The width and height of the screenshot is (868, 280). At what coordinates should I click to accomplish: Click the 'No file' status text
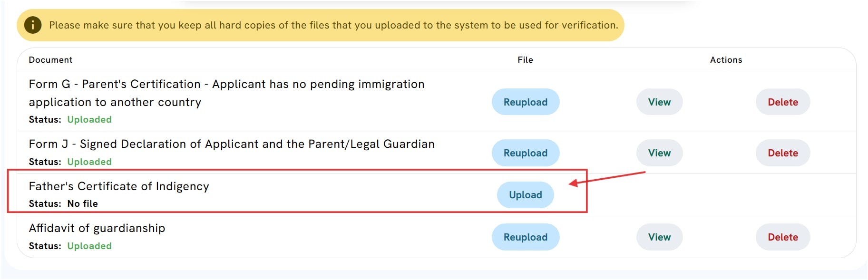pyautogui.click(x=83, y=203)
